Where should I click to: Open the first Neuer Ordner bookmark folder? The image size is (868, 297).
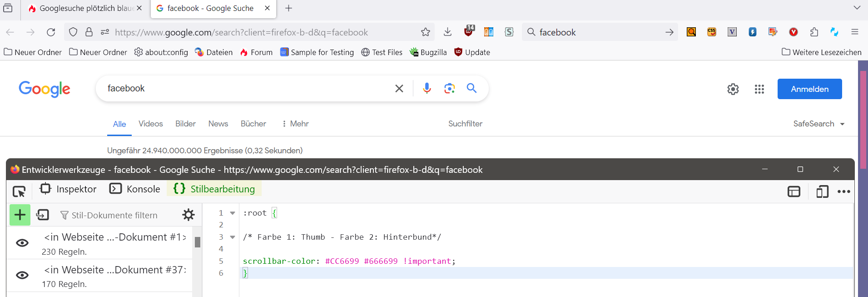[33, 52]
